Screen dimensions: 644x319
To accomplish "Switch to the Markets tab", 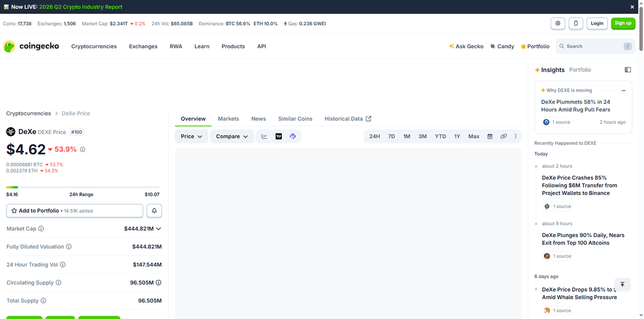I will point(229,119).
